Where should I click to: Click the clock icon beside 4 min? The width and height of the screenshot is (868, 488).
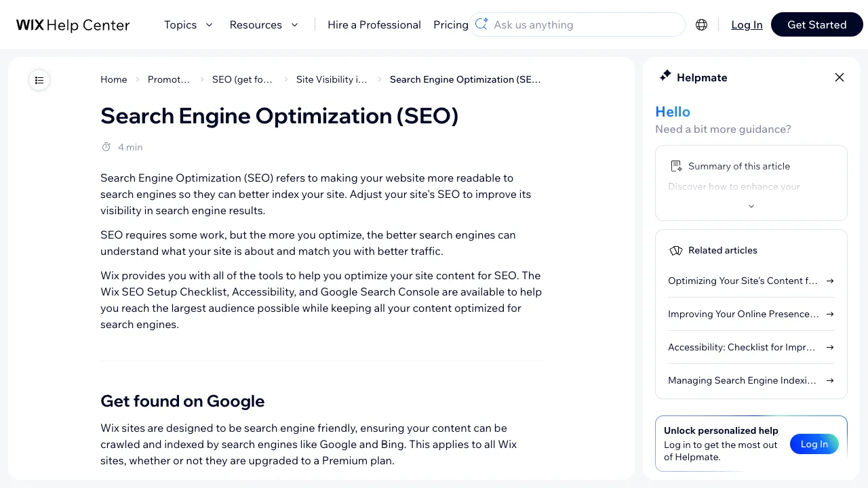pyautogui.click(x=106, y=147)
